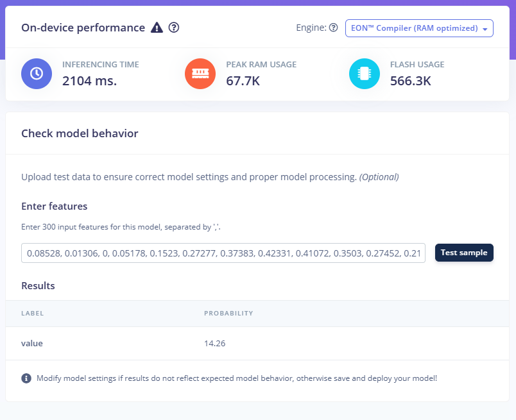Click the warning triangle beside On-device performance
The image size is (516, 420).
[157, 28]
